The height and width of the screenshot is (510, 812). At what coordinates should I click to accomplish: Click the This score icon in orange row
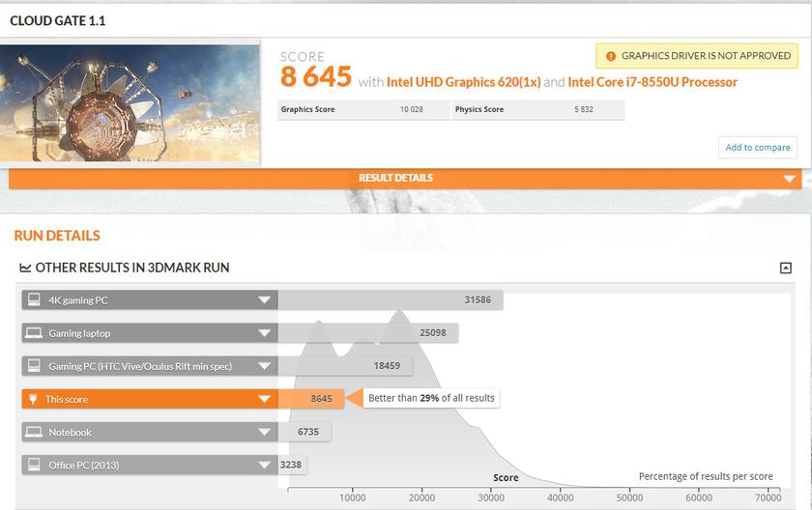point(34,399)
